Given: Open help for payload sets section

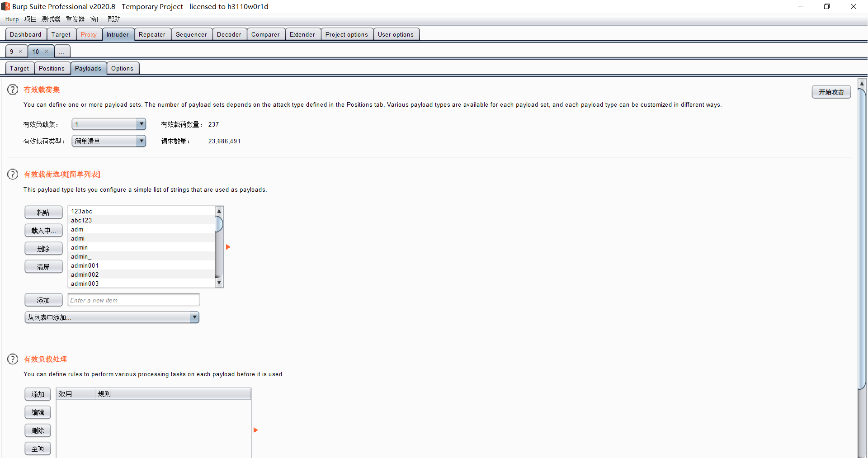Looking at the screenshot, I should tap(13, 90).
